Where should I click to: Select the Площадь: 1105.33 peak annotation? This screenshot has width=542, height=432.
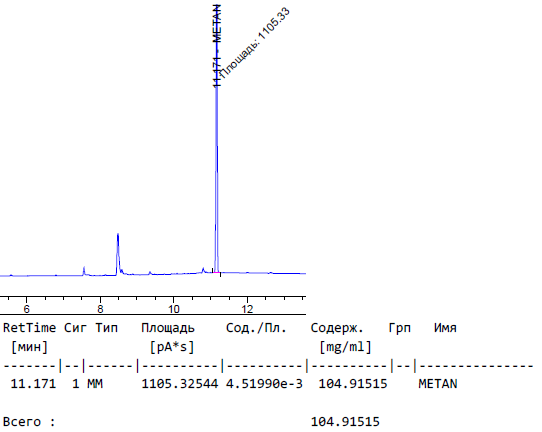[x=255, y=43]
